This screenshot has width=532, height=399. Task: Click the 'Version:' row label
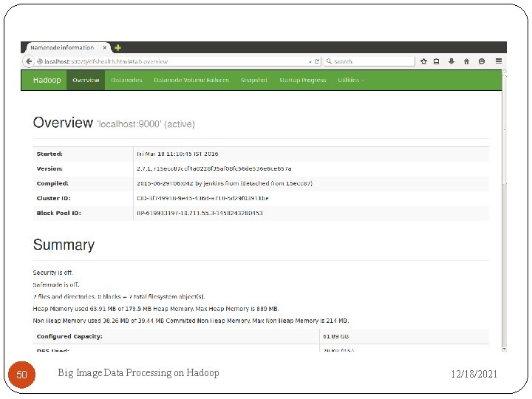click(50, 168)
